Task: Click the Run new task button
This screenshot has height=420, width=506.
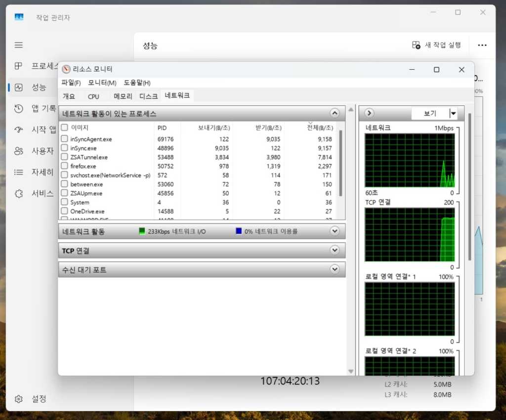Action: tap(437, 45)
